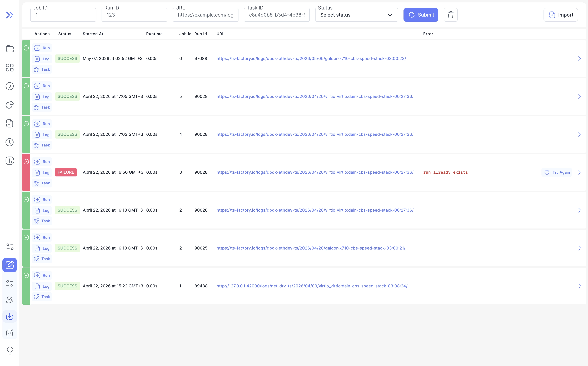
Task: Open the import download icon in sidebar
Action: pos(10,316)
